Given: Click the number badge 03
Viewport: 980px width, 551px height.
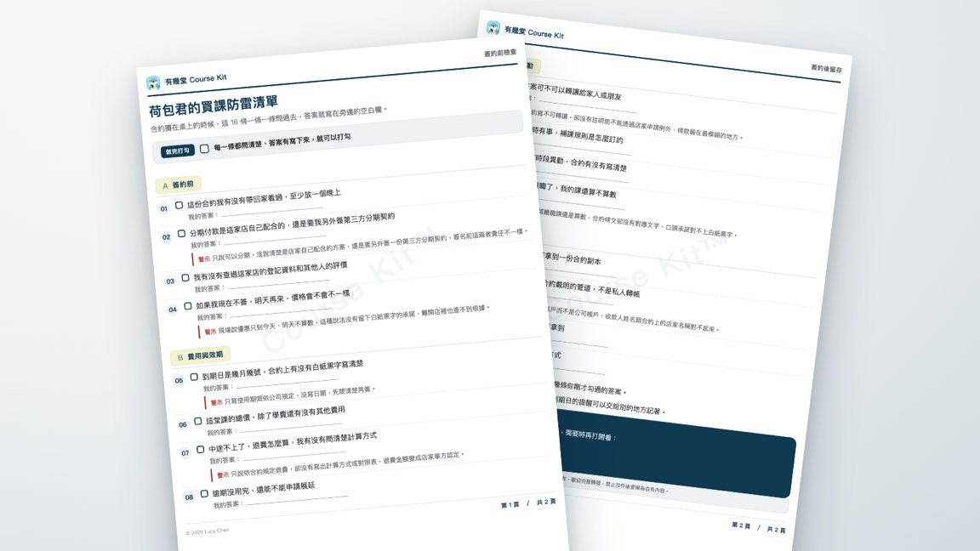Looking at the screenshot, I should tap(170, 281).
